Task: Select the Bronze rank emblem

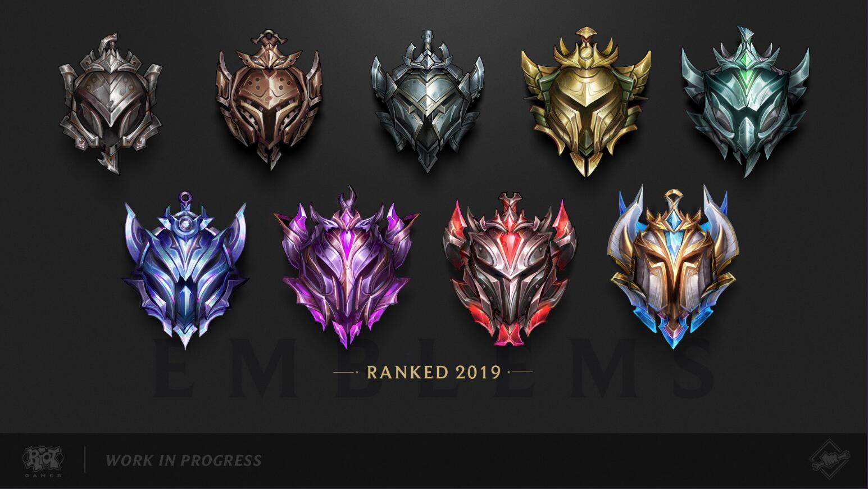Action: (x=270, y=100)
